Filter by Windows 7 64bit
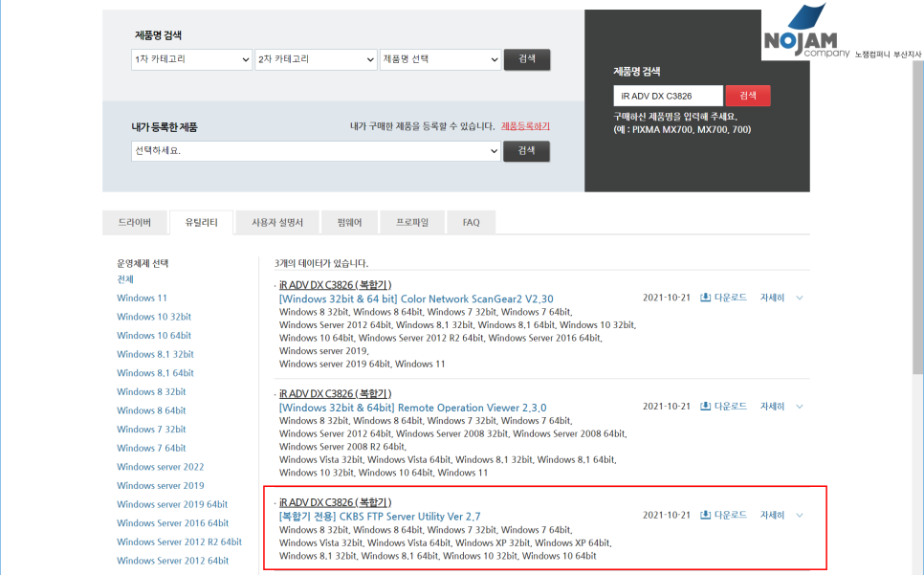 (x=151, y=449)
